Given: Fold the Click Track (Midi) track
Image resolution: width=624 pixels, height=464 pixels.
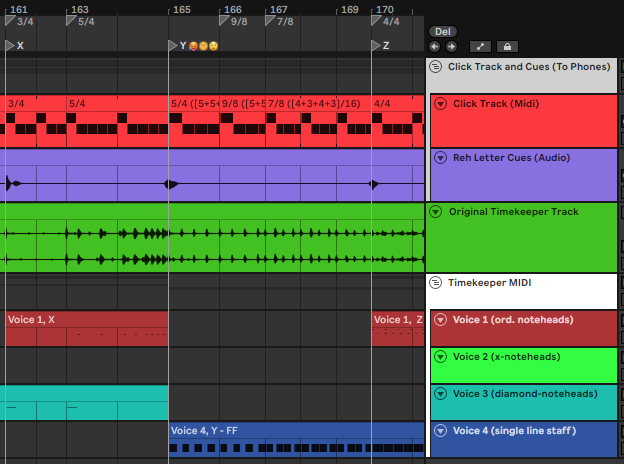Looking at the screenshot, I should [441, 103].
